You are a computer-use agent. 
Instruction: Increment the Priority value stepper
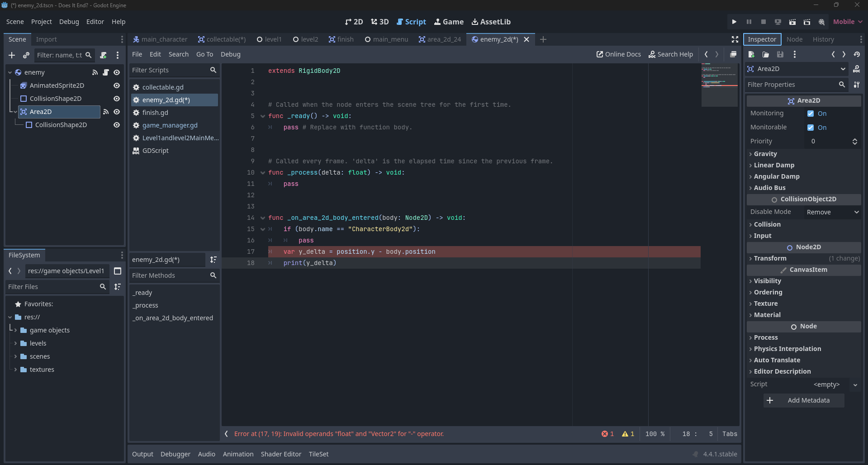pyautogui.click(x=854, y=139)
